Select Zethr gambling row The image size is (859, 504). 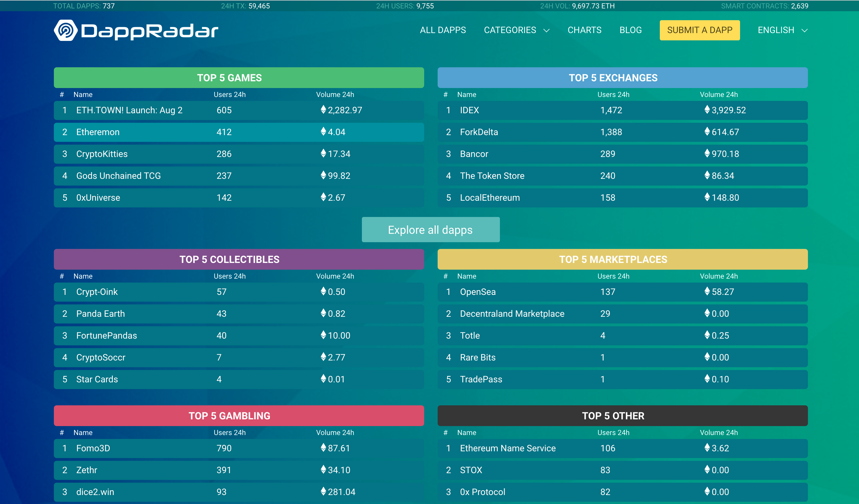pyautogui.click(x=239, y=470)
